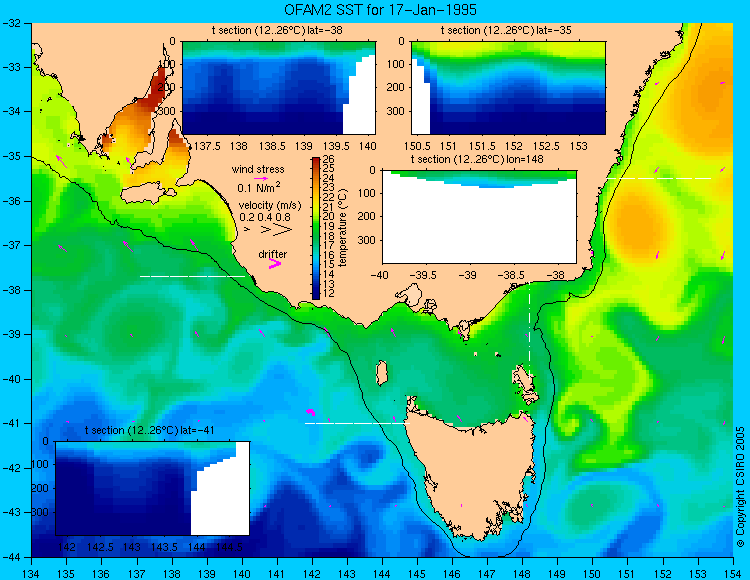This screenshot has width=750, height=580.
Task: Click latitude label "-44" on main map axis
Action: coord(11,557)
